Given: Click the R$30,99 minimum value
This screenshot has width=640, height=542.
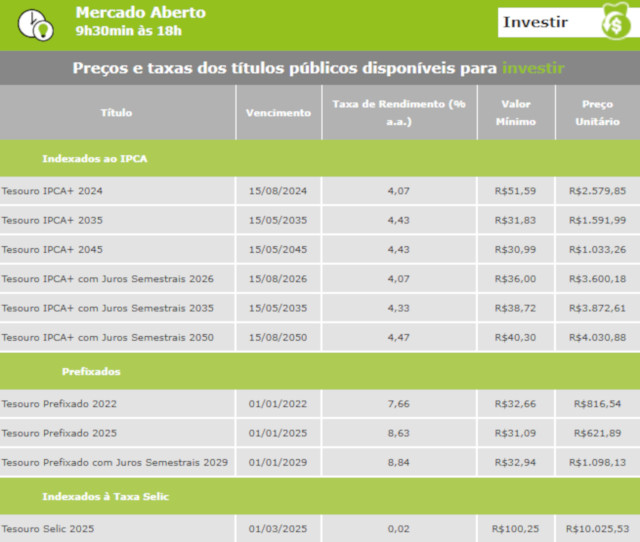Looking at the screenshot, I should point(515,249).
